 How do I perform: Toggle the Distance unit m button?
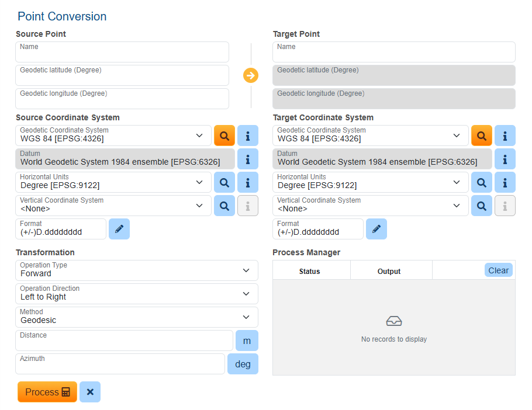pos(247,340)
